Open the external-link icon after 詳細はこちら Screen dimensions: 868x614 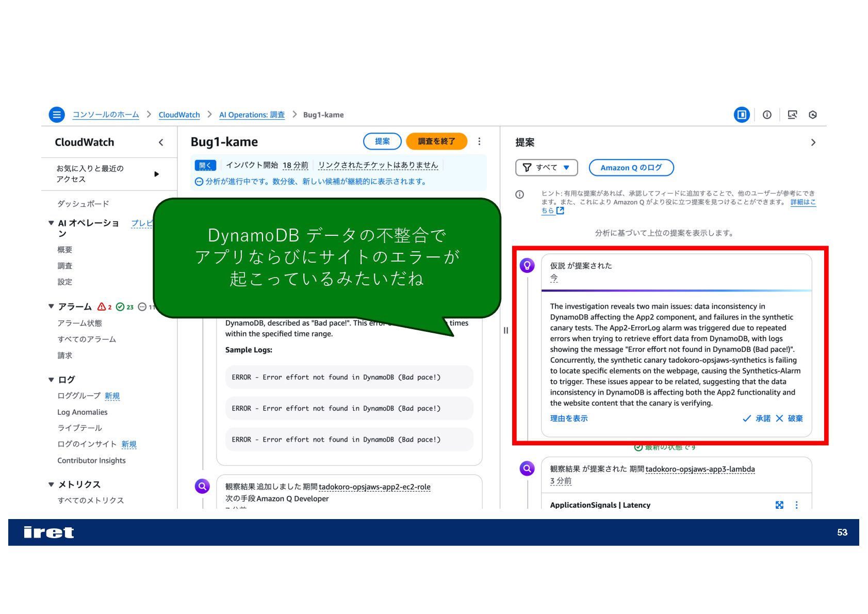click(561, 211)
